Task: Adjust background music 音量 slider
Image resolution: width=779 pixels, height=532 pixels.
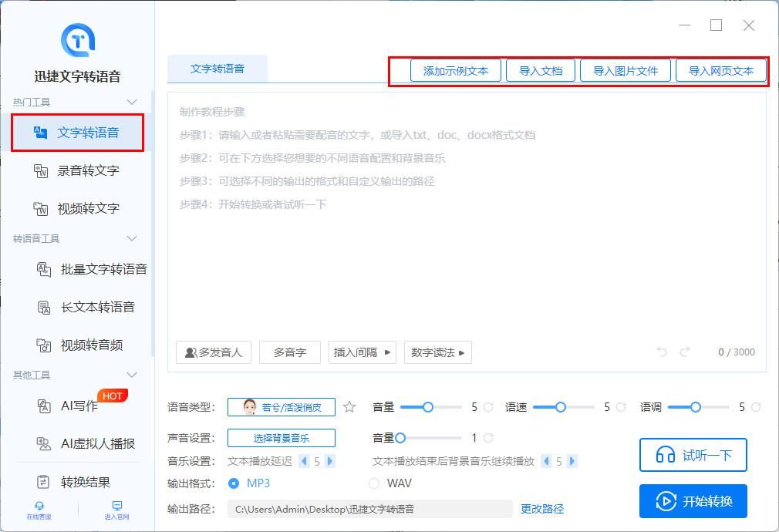Action: tap(429, 438)
